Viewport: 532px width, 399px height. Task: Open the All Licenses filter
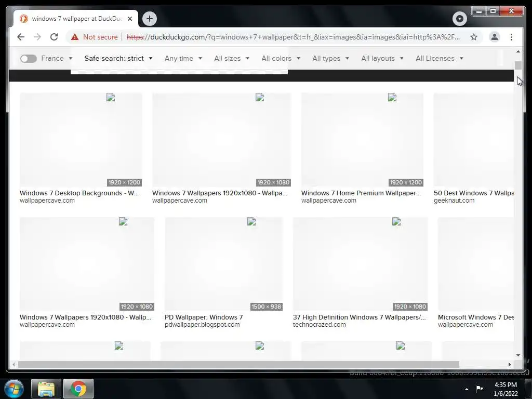440,58
